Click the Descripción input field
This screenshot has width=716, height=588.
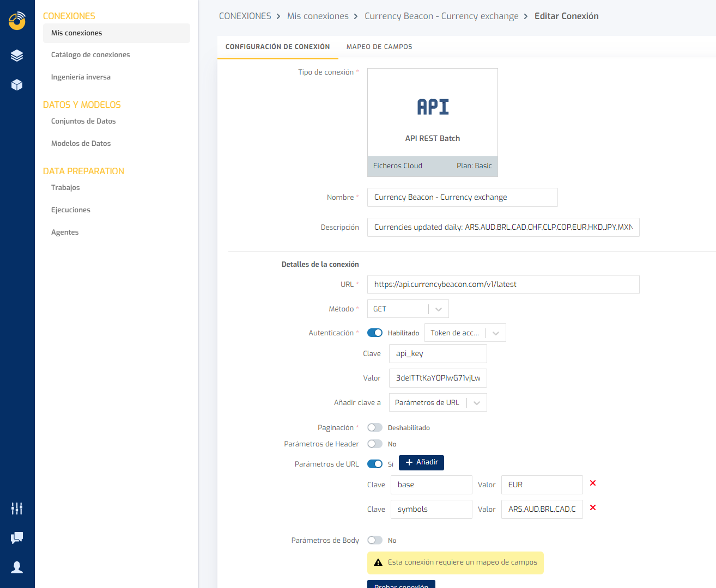[x=503, y=227]
